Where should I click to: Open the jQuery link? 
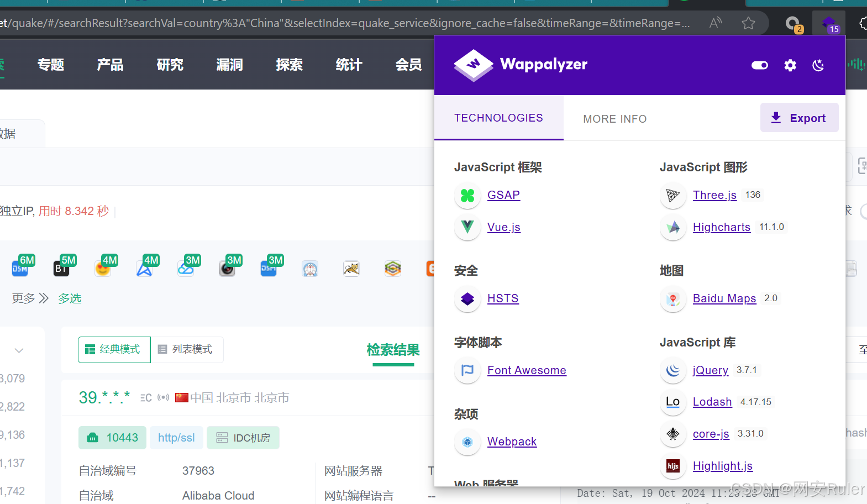[711, 370]
